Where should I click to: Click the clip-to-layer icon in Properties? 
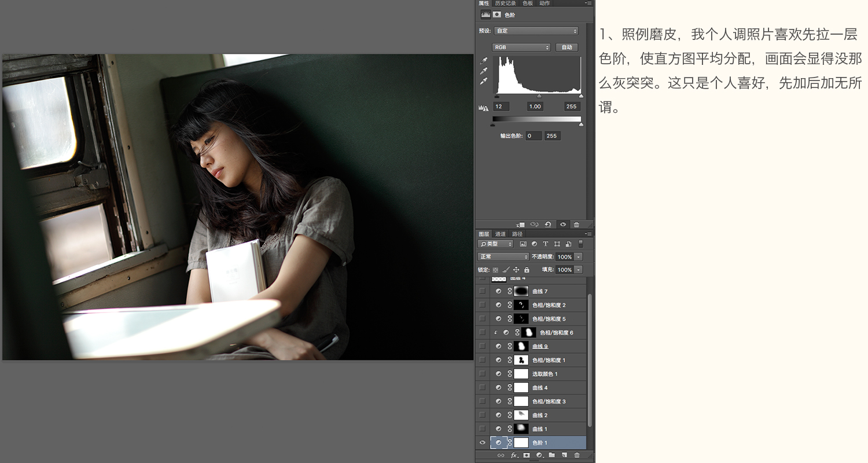[x=521, y=225]
